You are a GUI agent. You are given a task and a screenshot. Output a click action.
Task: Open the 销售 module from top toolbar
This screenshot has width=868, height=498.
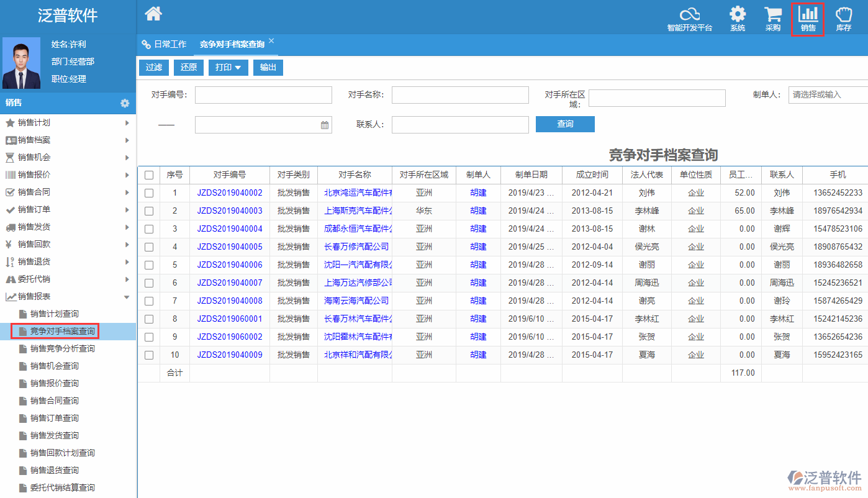pyautogui.click(x=807, y=17)
